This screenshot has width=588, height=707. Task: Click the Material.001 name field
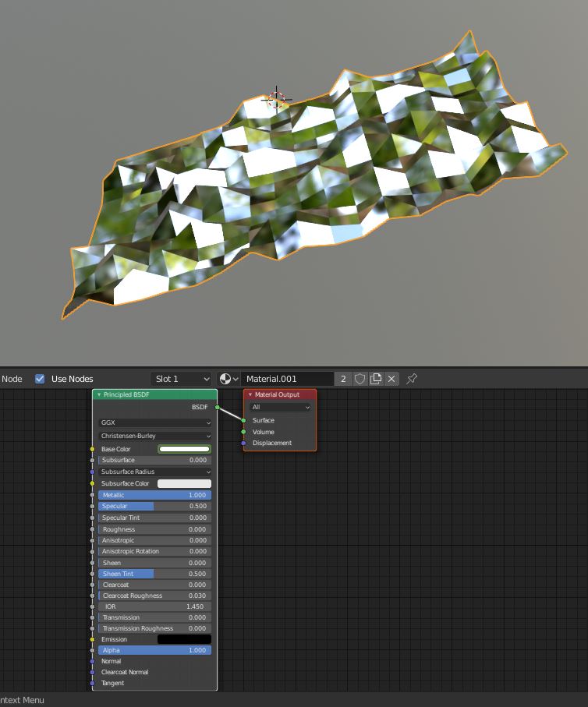(287, 379)
